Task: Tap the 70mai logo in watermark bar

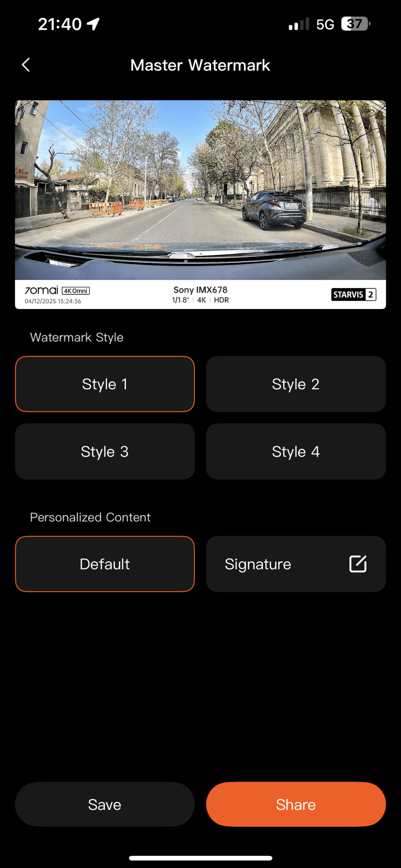Action: point(41,290)
